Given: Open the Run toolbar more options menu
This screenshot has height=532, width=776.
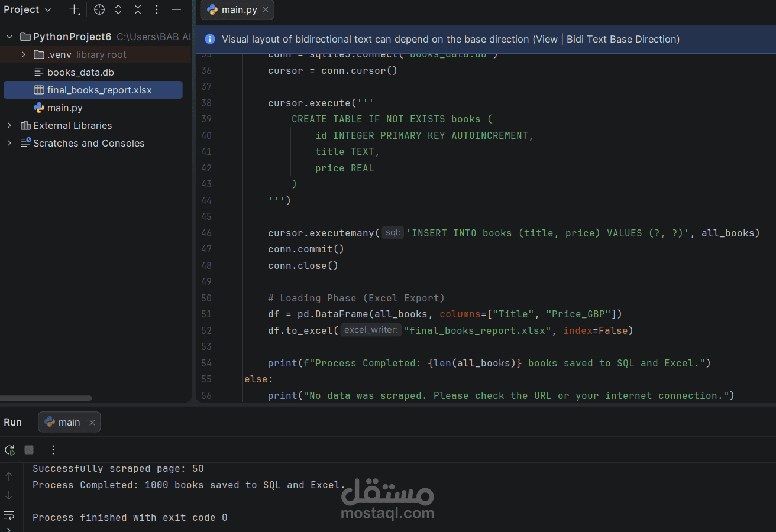Looking at the screenshot, I should coord(53,450).
